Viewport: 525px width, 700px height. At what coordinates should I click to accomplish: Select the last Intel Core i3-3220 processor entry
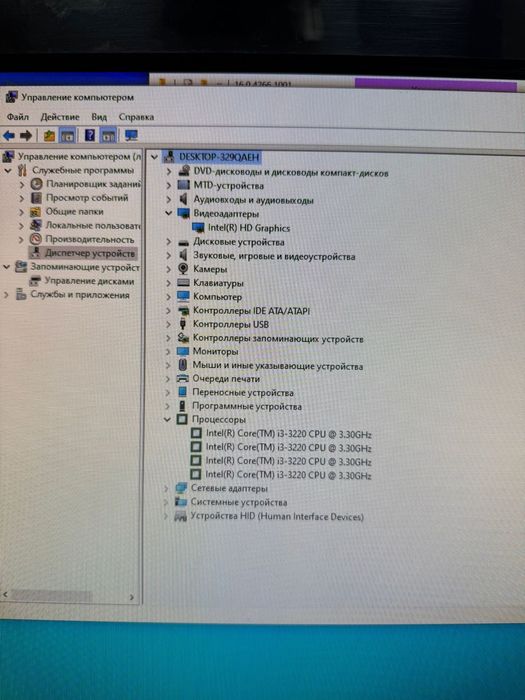tap(288, 475)
